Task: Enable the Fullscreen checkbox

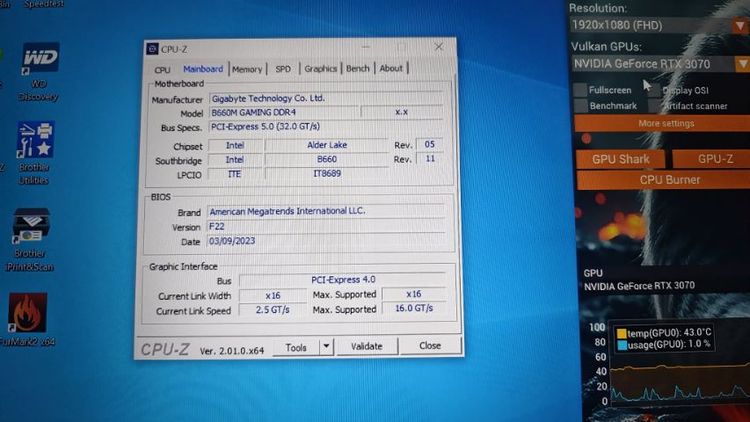Action: 581,90
